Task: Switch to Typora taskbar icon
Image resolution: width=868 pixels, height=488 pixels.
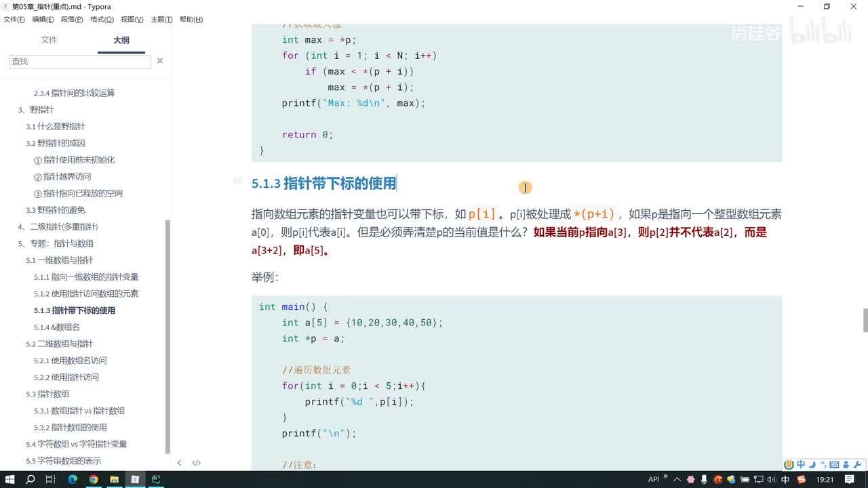Action: click(x=135, y=479)
